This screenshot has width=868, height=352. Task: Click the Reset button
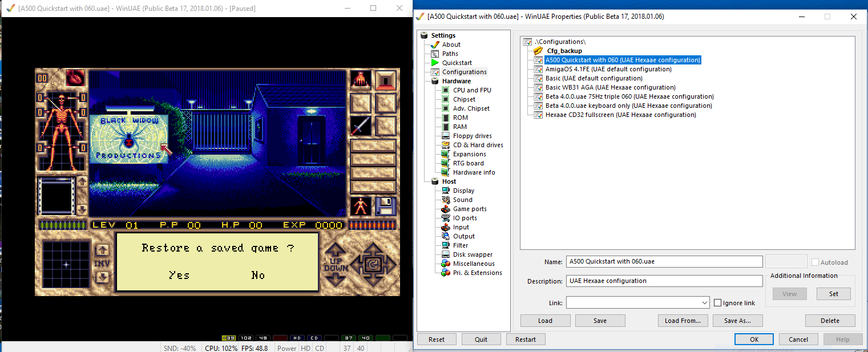[x=437, y=339]
